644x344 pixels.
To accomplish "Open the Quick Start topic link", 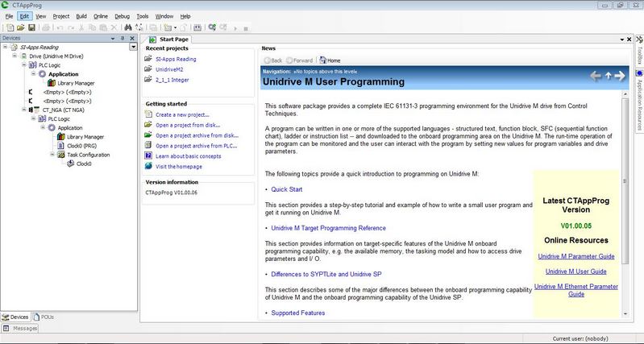I will (x=287, y=189).
